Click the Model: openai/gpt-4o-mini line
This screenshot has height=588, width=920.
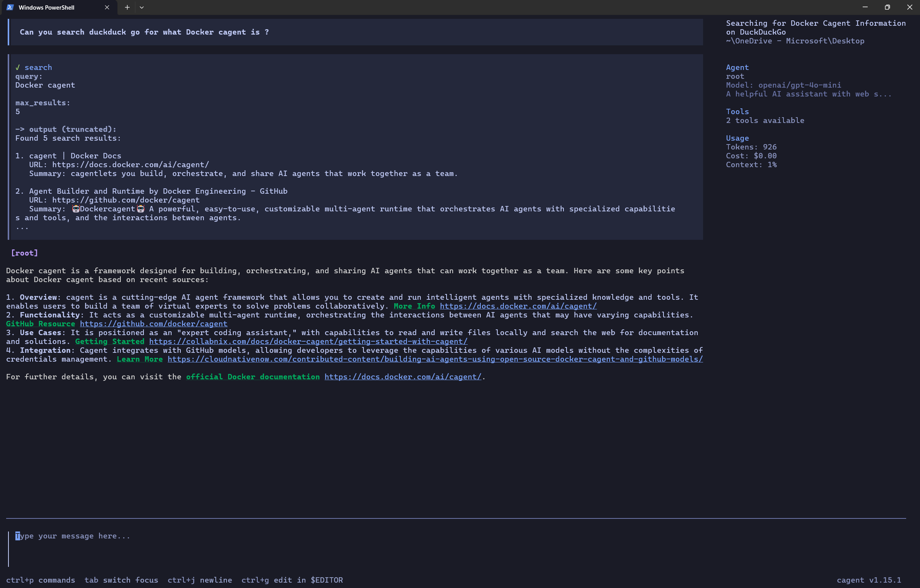[x=783, y=85]
